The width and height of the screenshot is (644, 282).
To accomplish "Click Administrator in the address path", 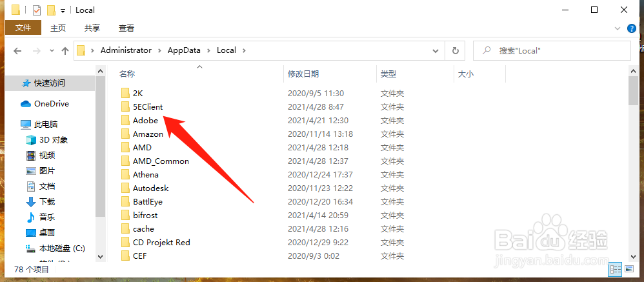I will 126,50.
